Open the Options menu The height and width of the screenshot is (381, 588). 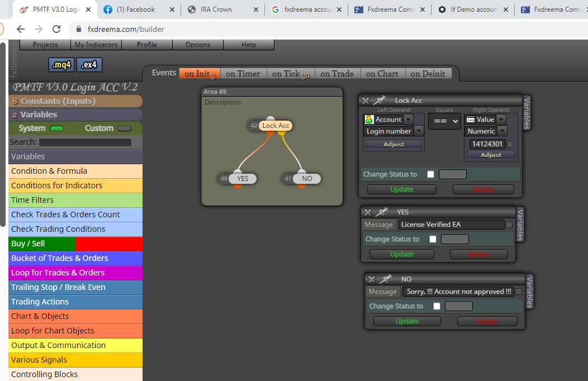(x=198, y=45)
